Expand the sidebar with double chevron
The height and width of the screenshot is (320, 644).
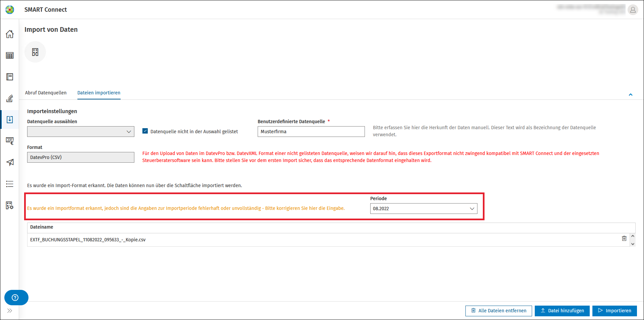pos(10,311)
